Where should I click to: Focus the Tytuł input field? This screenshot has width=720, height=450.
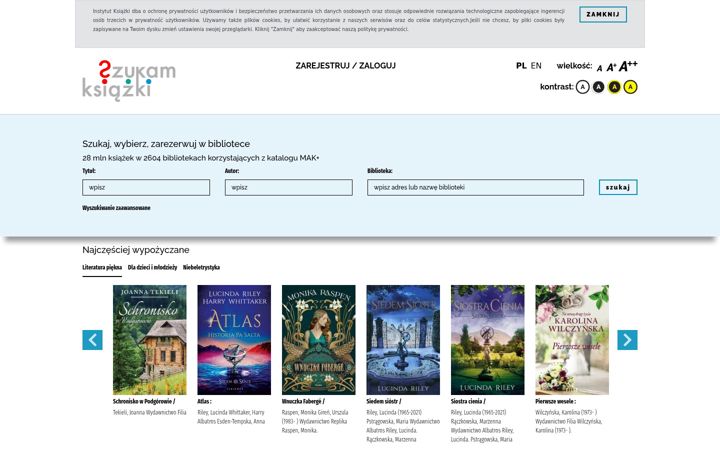[146, 187]
